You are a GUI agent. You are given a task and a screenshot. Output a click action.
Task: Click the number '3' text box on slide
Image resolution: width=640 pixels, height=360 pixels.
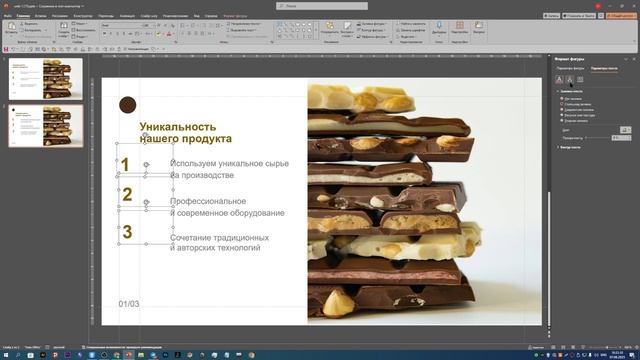(x=127, y=232)
